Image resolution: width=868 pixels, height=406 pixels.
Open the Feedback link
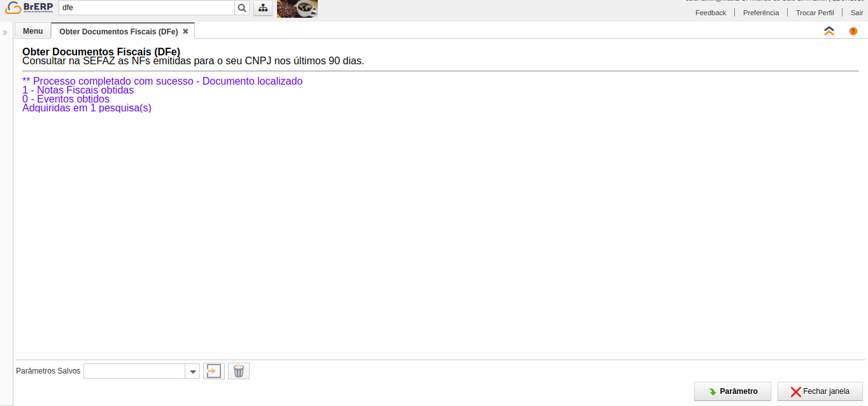[711, 13]
